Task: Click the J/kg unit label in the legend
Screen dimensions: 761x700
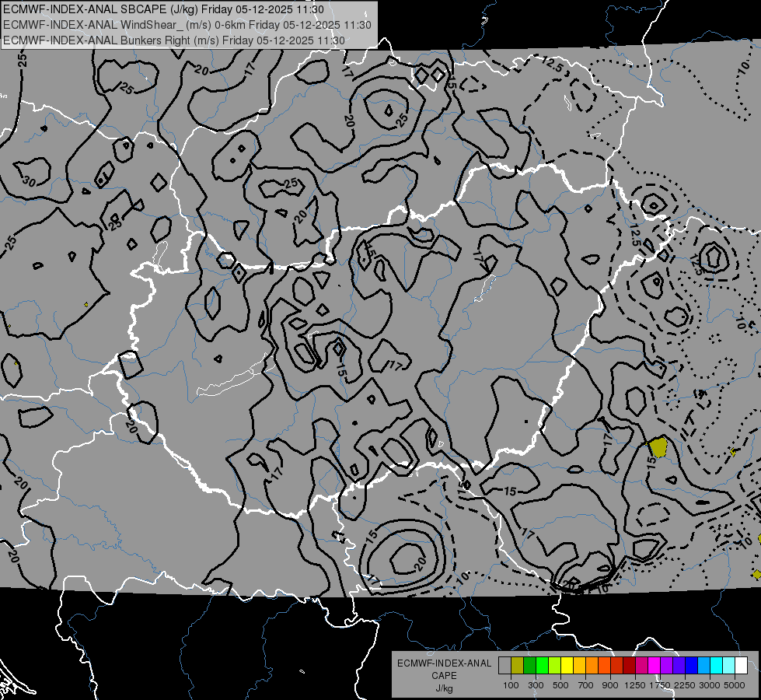Action: click(x=444, y=688)
